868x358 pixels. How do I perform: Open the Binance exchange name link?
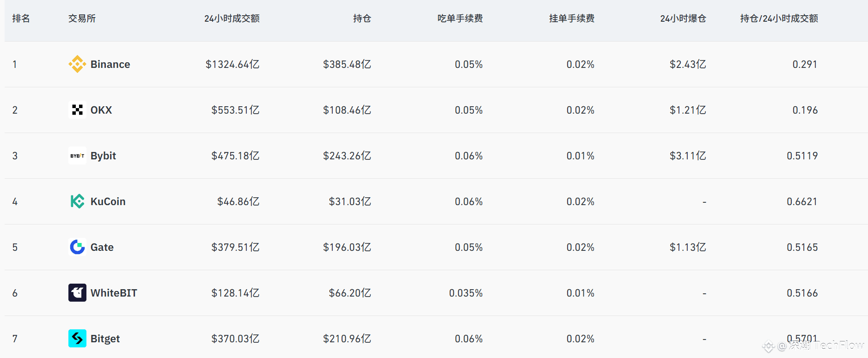click(x=110, y=64)
